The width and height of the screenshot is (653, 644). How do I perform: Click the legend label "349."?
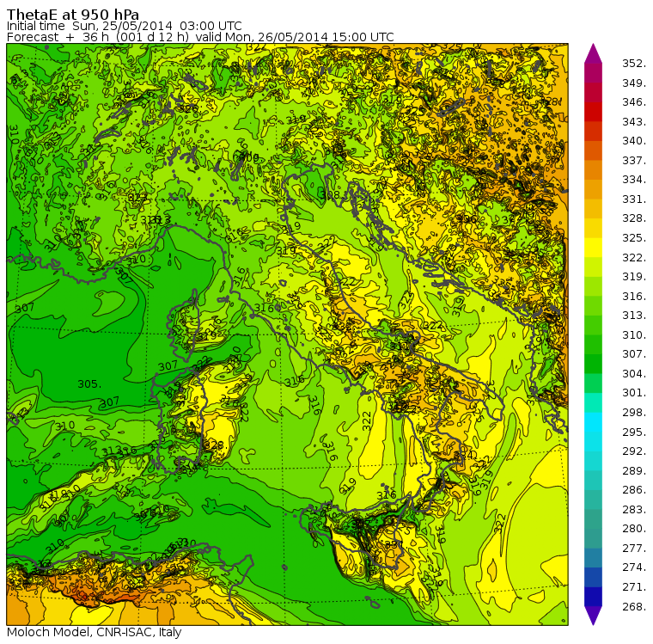(x=634, y=83)
